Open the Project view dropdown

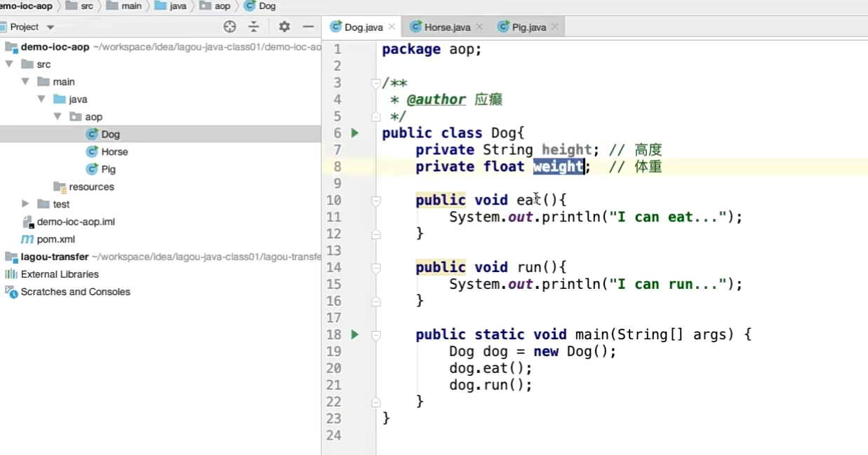click(50, 27)
